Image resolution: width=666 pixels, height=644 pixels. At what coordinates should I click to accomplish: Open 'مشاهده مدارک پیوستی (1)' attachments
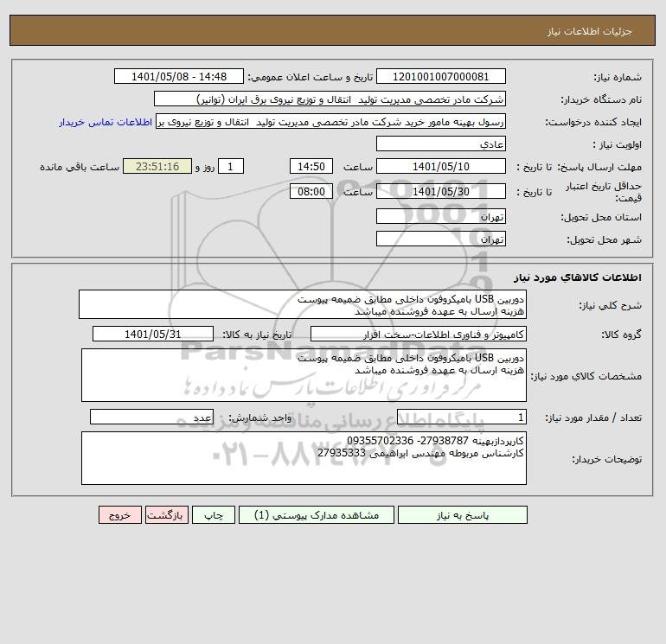coord(317,515)
